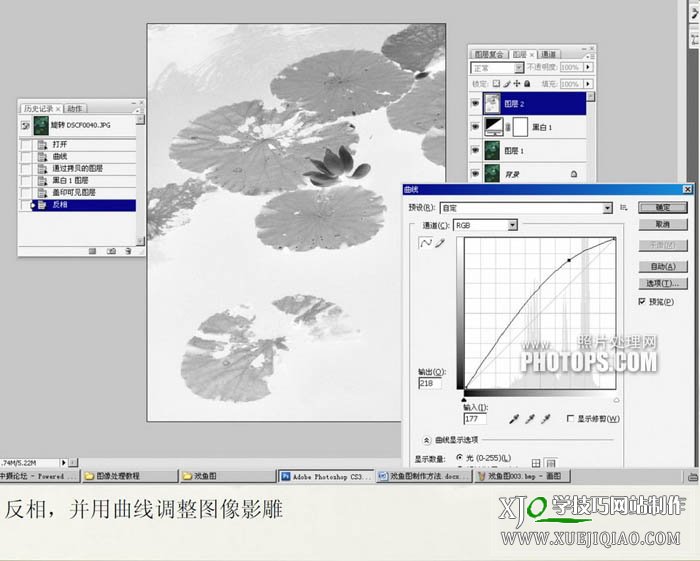Click the 输出(O) output value field
Screen dimensions: 700x561
[430, 383]
